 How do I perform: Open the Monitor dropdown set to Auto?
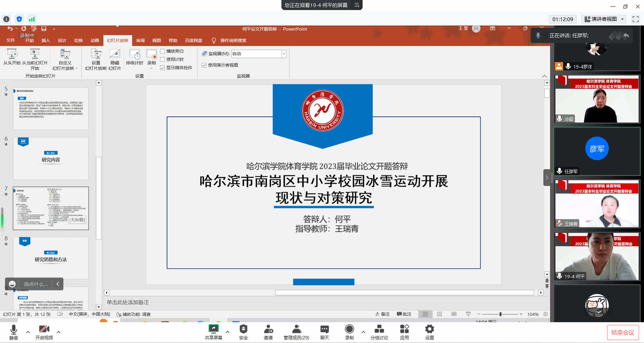point(284,54)
